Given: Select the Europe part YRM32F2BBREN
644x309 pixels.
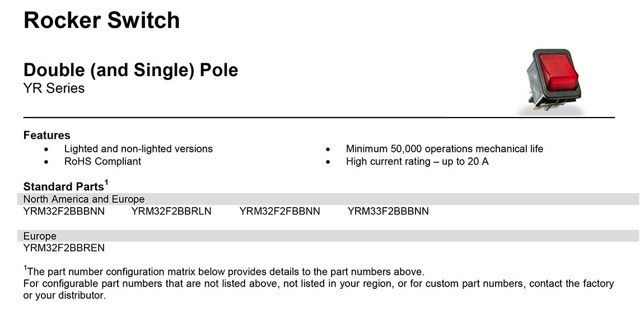Looking at the screenshot, I should coord(64,248).
